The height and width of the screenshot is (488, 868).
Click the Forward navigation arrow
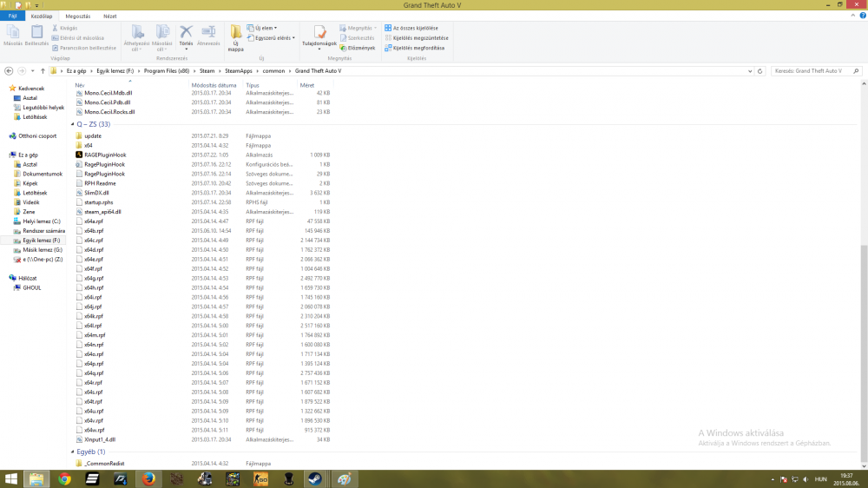click(22, 71)
